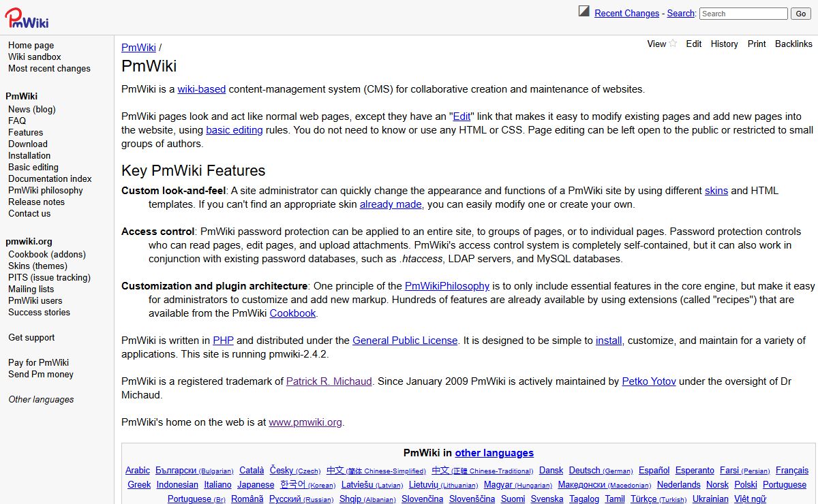
Task: Open Installation sidebar link
Action: click(x=29, y=156)
